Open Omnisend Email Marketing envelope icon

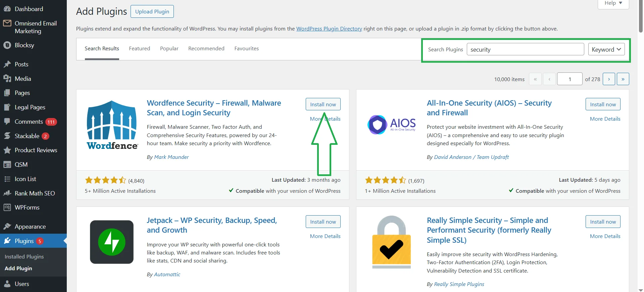(7, 23)
